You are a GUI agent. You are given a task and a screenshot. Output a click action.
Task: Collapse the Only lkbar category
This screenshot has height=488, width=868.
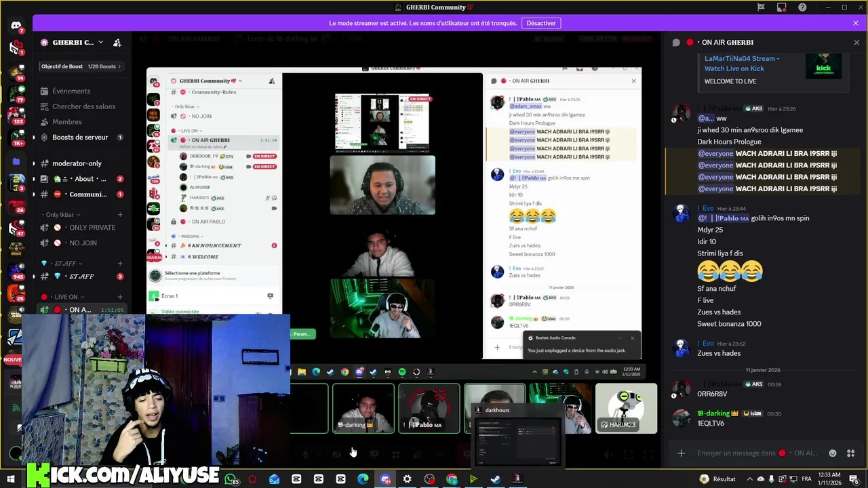click(61, 215)
